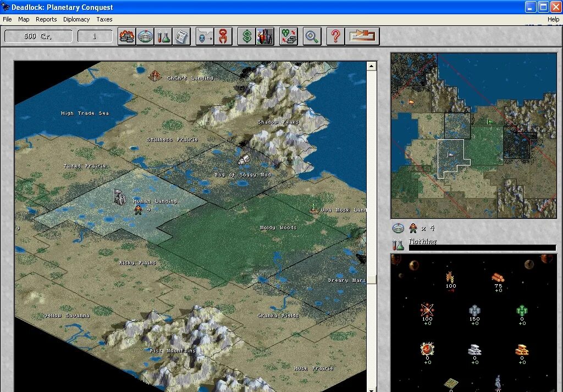Open help with red question mark icon
This screenshot has height=392, width=563.
click(336, 36)
